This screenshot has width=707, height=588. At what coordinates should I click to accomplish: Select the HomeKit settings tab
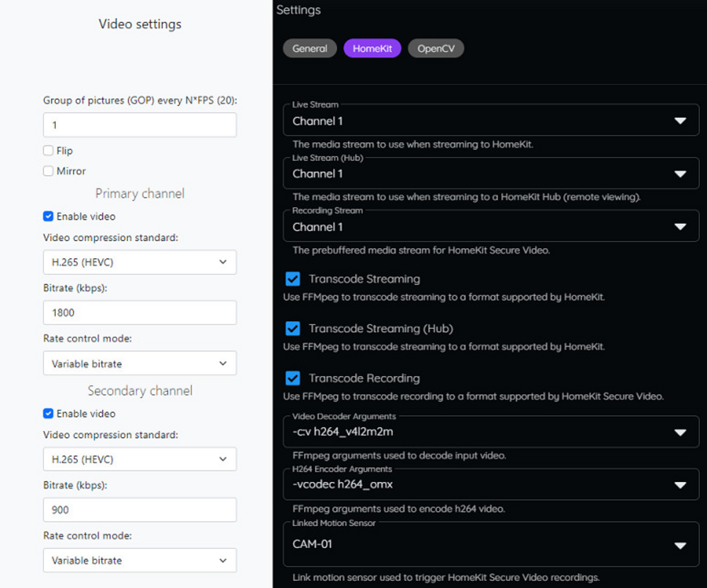[x=372, y=49]
